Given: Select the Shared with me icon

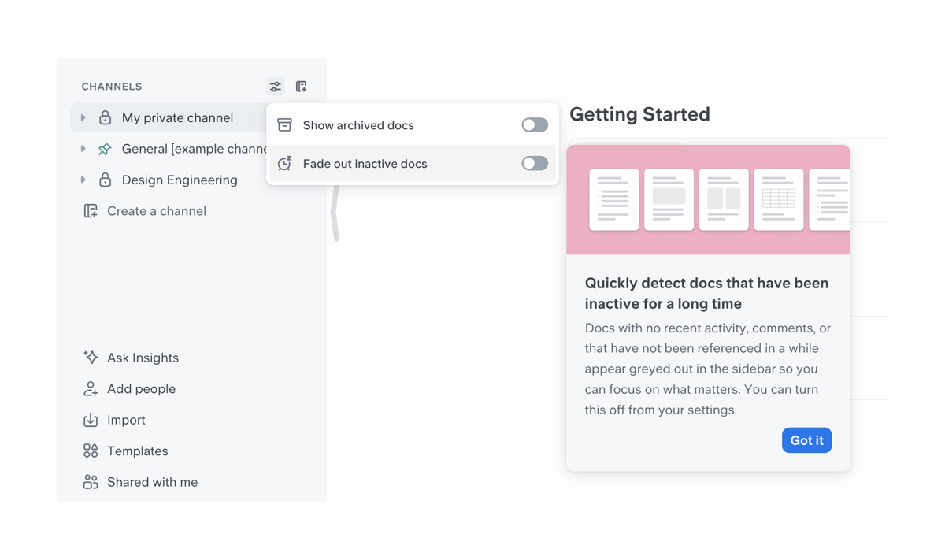Looking at the screenshot, I should pos(91,481).
